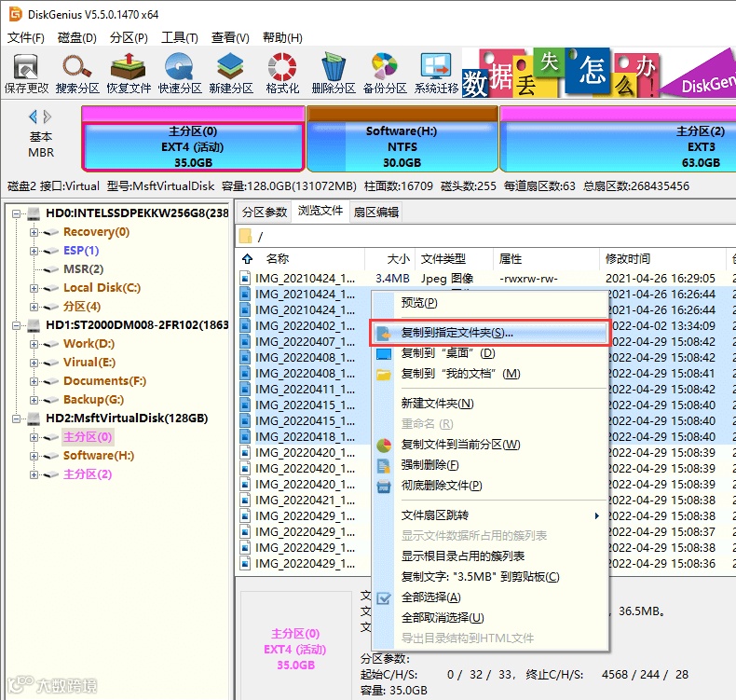
Task: Switch to the 扇区编辑 tab
Action: tap(376, 213)
